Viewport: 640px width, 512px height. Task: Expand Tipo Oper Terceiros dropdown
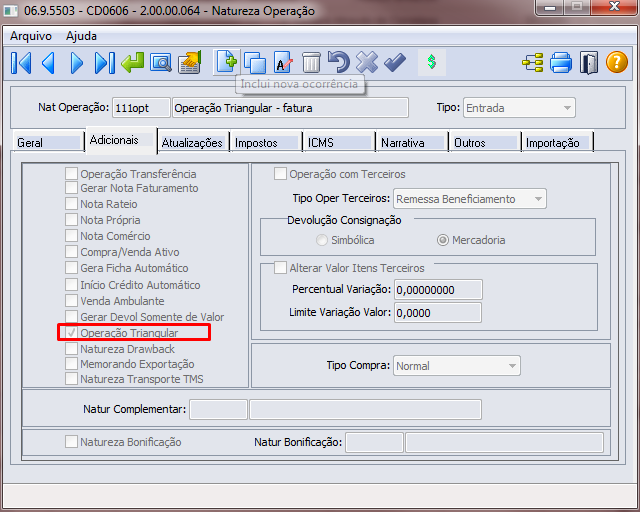tap(470, 199)
